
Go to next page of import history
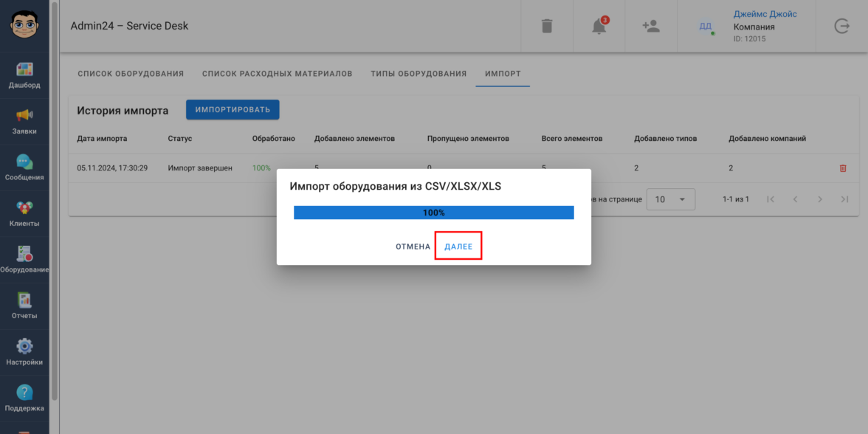[x=821, y=199]
